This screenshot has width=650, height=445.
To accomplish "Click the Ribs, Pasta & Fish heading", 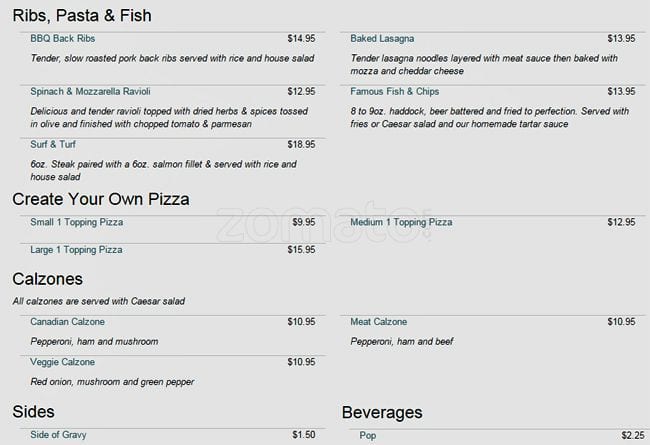I will 82,15.
